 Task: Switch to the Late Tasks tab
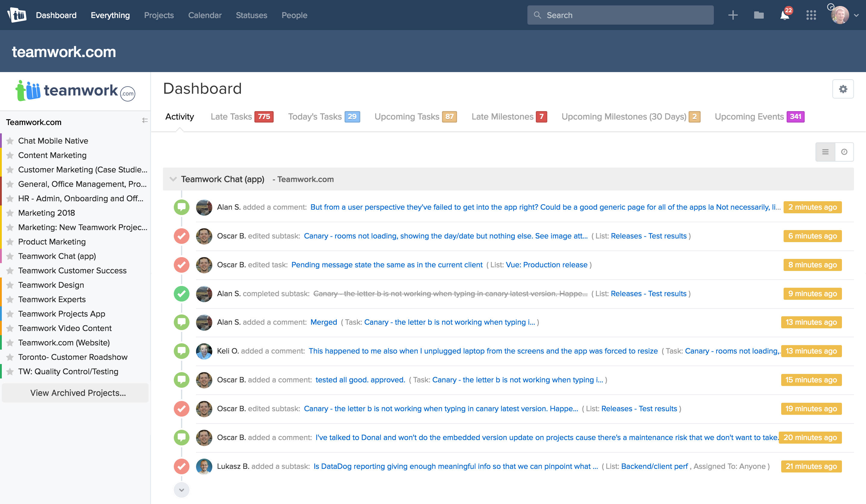[x=231, y=116]
